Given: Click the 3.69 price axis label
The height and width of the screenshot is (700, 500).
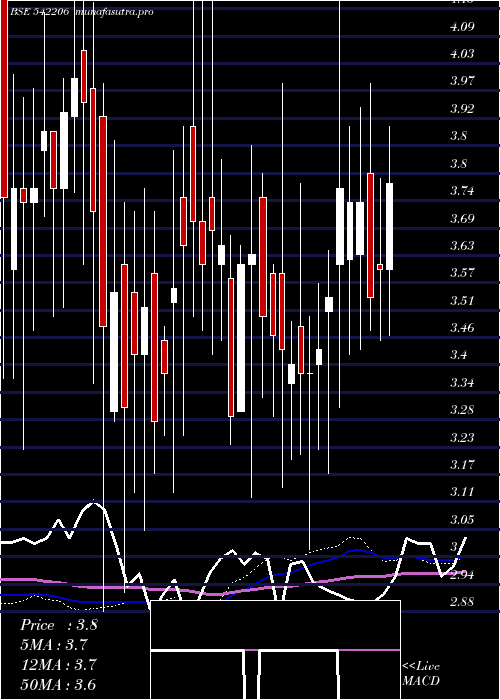Looking at the screenshot, I should (x=462, y=219).
